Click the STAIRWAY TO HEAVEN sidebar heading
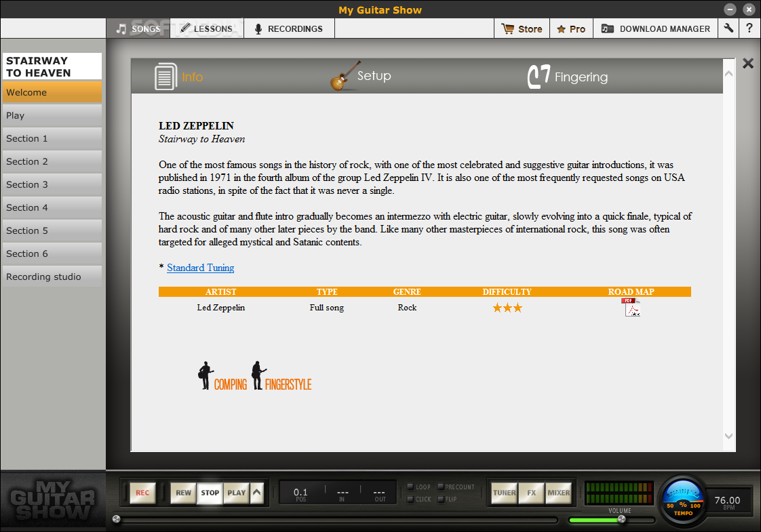Screen dimensions: 761x532 (x=52, y=66)
